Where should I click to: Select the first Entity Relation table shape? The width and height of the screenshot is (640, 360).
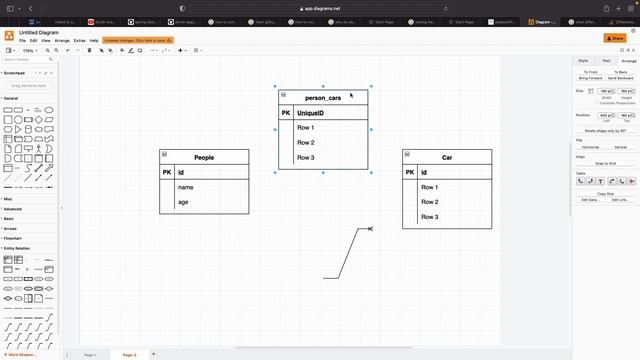click(x=8, y=260)
